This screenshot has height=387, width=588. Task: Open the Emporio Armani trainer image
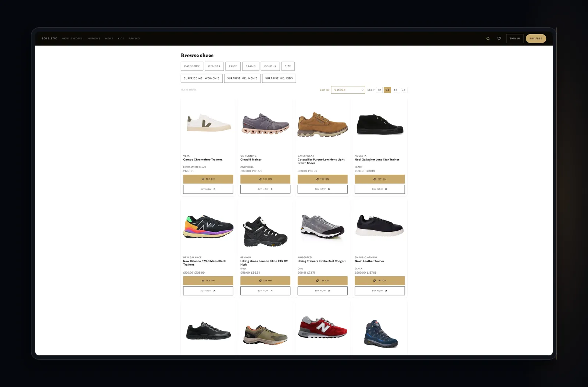380,226
